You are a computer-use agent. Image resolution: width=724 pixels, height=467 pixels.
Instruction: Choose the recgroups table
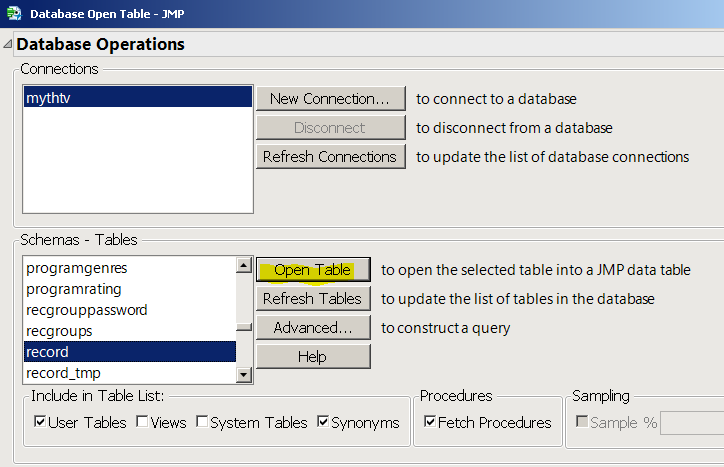(x=59, y=331)
